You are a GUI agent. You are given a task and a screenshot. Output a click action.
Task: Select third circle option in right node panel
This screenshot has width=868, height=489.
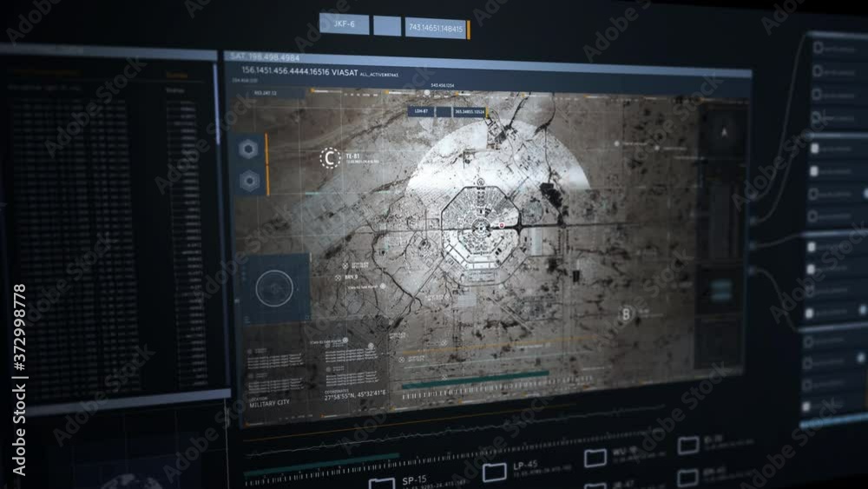816,94
